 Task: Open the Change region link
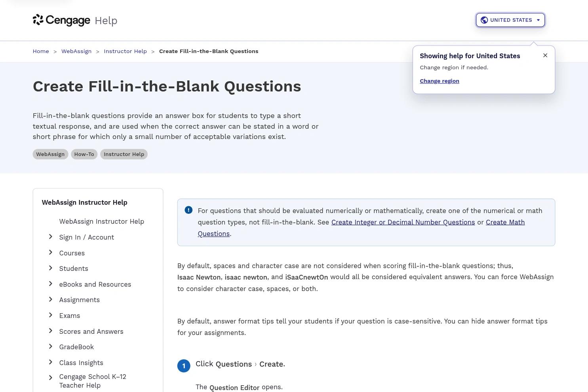tap(440, 81)
